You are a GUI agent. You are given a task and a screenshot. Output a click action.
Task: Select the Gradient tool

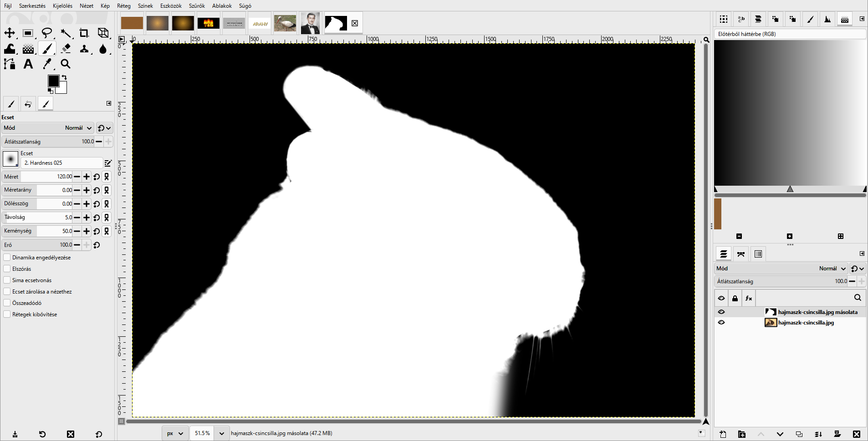click(x=28, y=49)
